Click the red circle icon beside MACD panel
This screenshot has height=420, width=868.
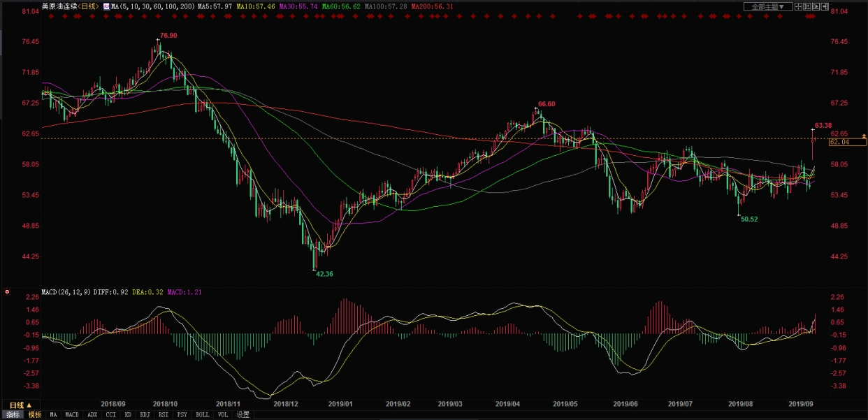[7, 291]
